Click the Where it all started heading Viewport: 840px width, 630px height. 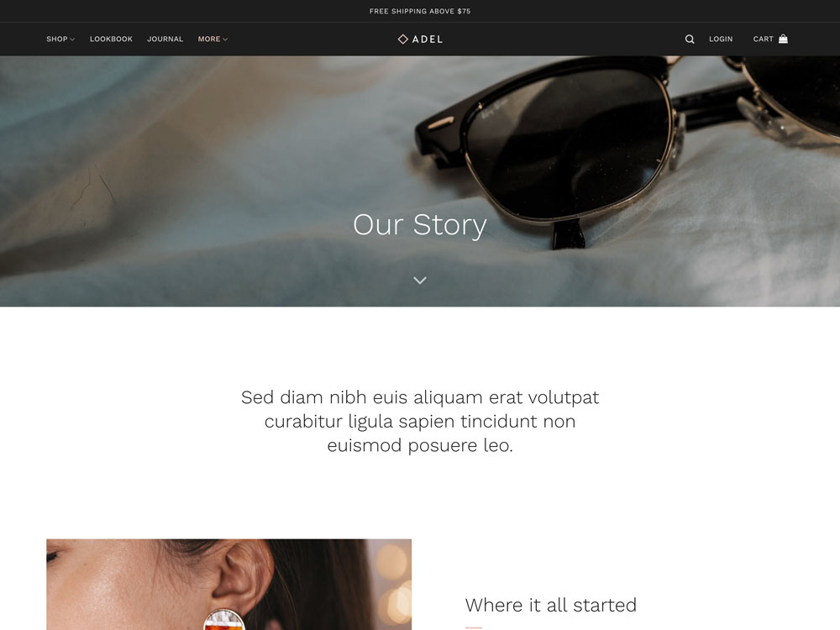[551, 605]
